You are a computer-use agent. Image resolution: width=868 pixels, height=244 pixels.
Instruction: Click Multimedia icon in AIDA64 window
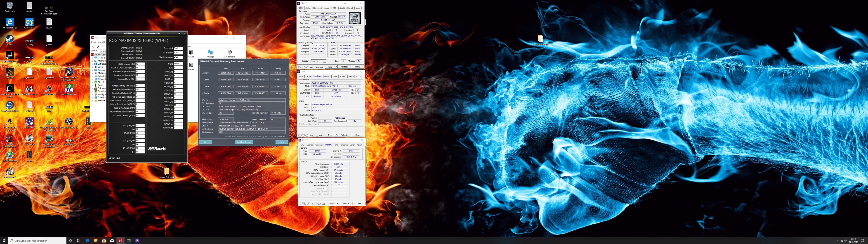[229, 53]
